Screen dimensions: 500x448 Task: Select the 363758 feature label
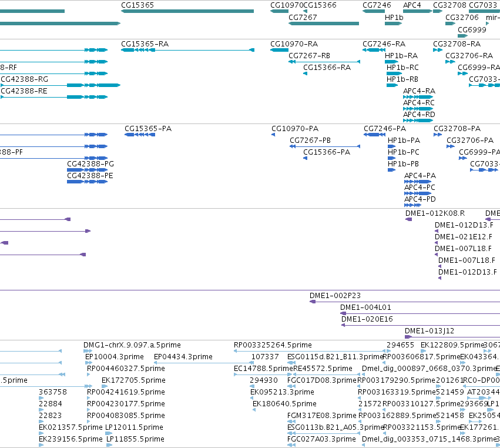(x=53, y=392)
